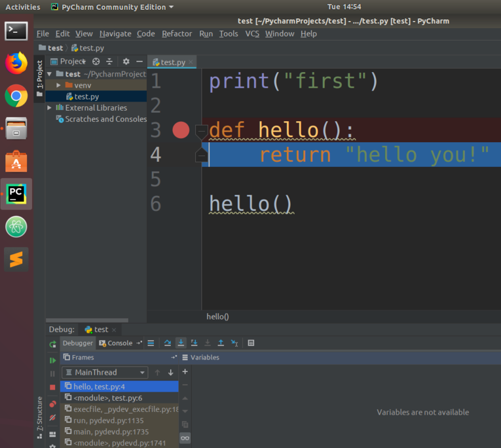501x448 pixels.
Task: Select frame <module>, pydevd.py:1741
Action: point(119,443)
